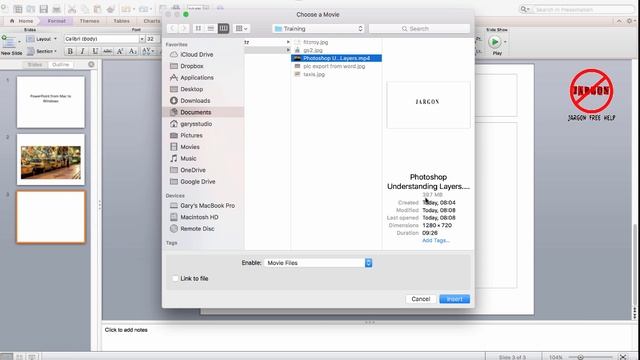Open Training folder path dropdown

tap(318, 29)
